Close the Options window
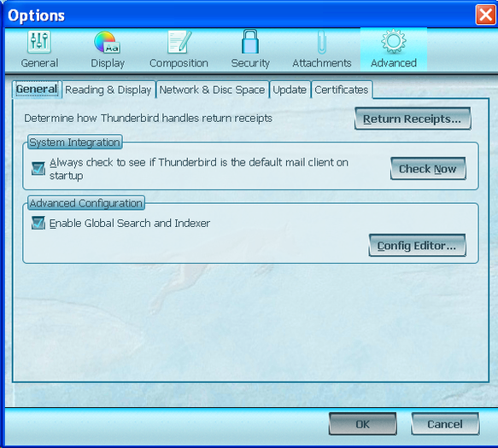This screenshot has height=448, width=498. 485,15
